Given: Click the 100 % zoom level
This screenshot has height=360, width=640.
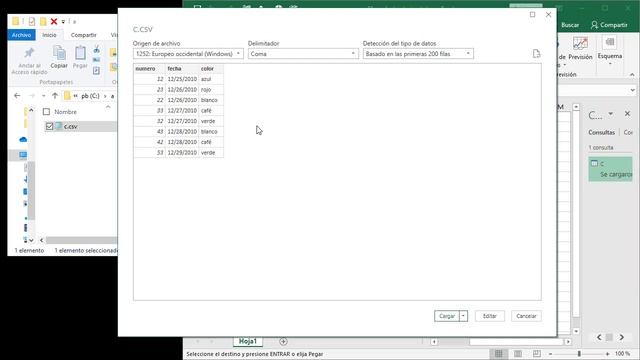Looking at the screenshot, I should [x=622, y=354].
